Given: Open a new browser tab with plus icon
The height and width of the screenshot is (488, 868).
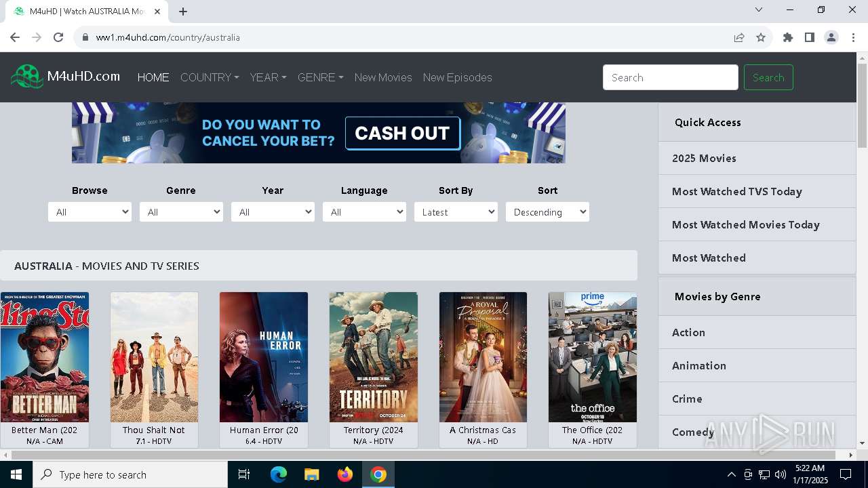Looking at the screenshot, I should pyautogui.click(x=183, y=12).
